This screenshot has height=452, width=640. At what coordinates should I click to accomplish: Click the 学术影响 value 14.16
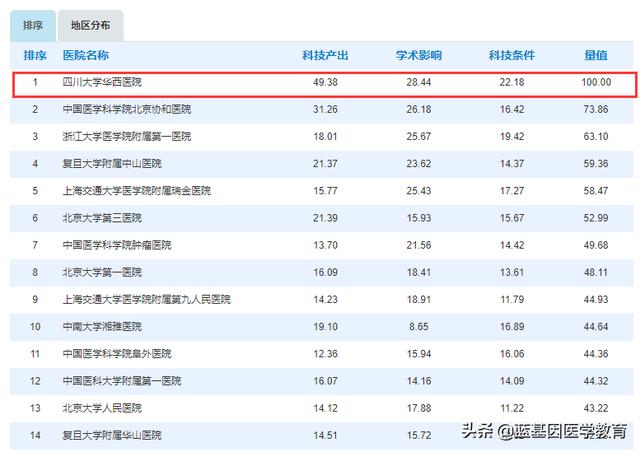tap(419, 381)
